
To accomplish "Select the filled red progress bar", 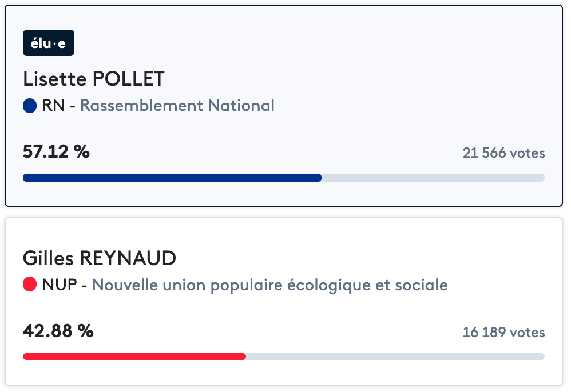I will click(134, 357).
